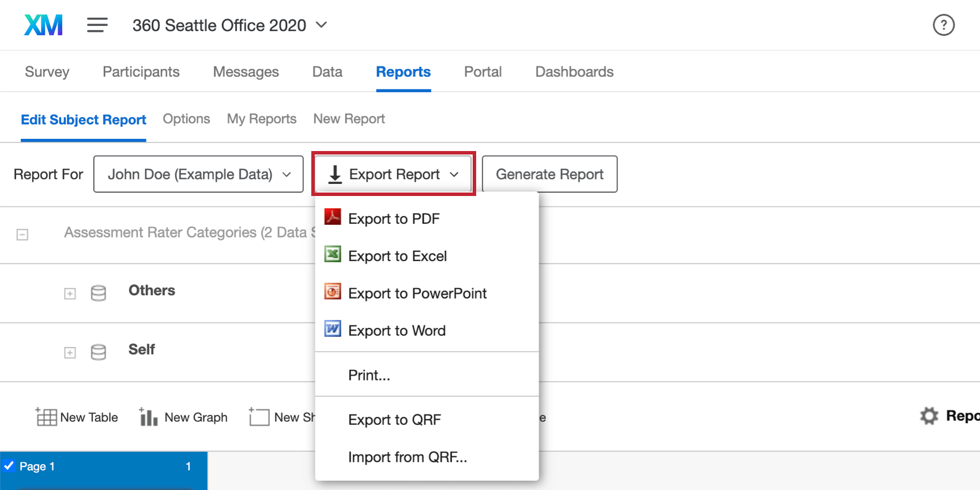The image size is (980, 490).
Task: Open the hamburger navigation menu
Action: click(97, 25)
